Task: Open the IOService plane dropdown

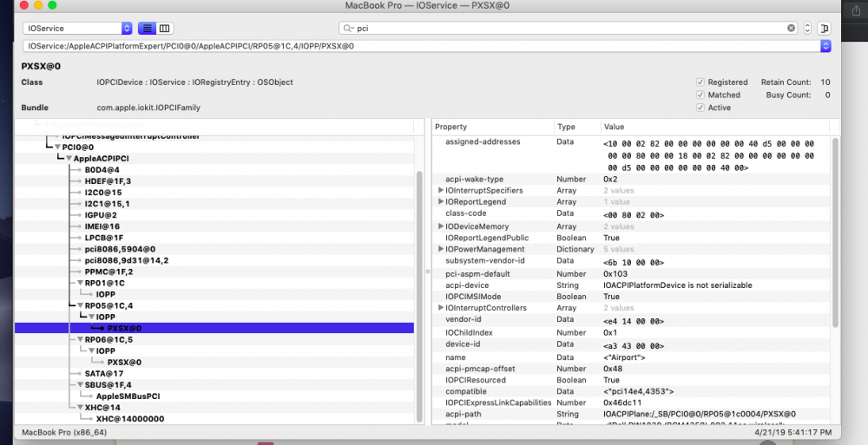Action: (x=127, y=29)
